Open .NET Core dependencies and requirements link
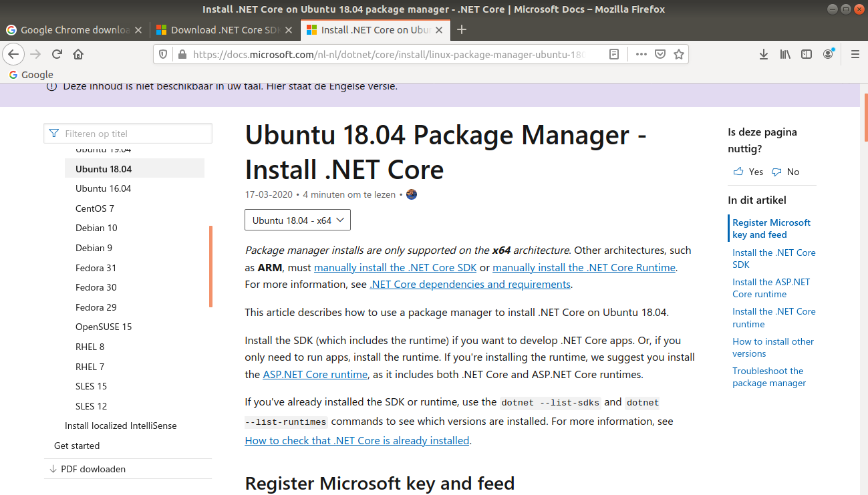The image size is (868, 495). (470, 284)
